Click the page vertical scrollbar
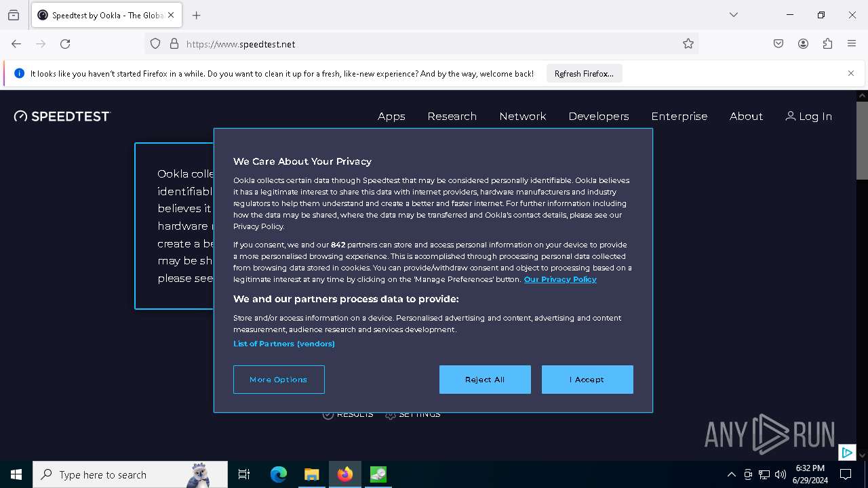This screenshot has height=488, width=868. tap(862, 140)
